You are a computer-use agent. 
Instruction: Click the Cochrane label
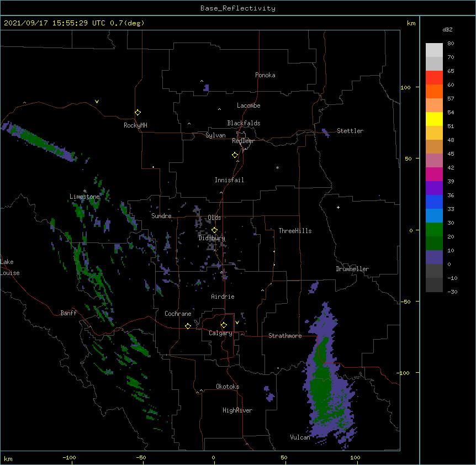click(x=178, y=314)
